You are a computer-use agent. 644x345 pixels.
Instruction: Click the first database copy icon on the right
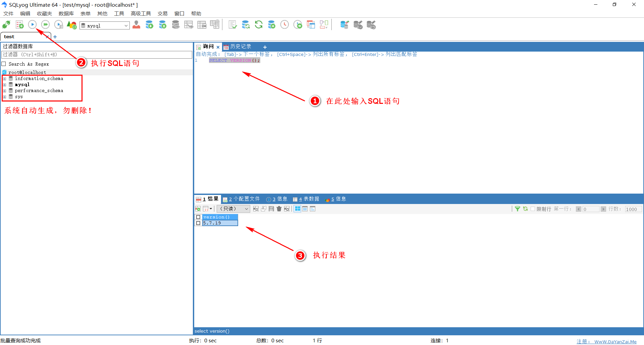tap(344, 25)
